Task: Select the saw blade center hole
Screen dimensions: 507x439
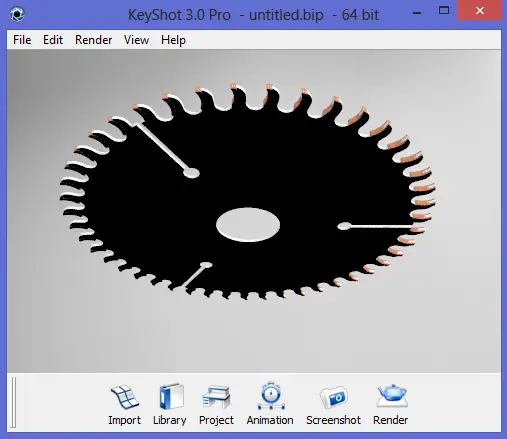Action: point(248,224)
